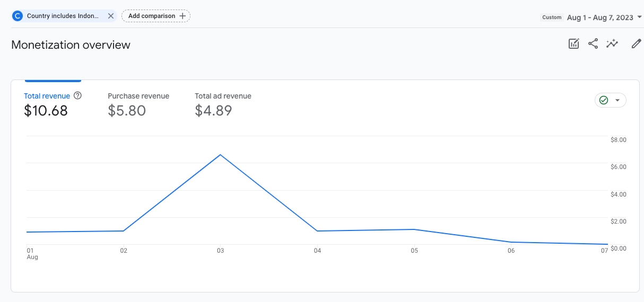The width and height of the screenshot is (644, 302).
Task: Click the Add comparison button
Action: tap(156, 16)
